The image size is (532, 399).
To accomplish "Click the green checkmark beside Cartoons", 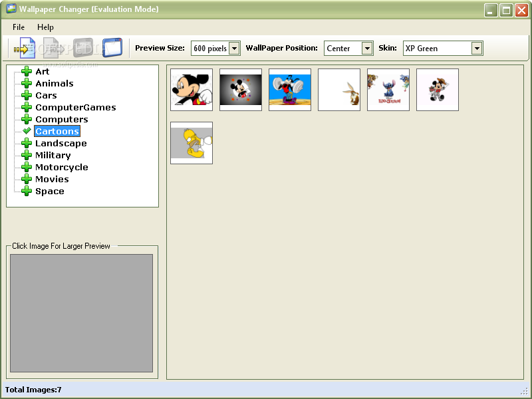I will click(27, 130).
